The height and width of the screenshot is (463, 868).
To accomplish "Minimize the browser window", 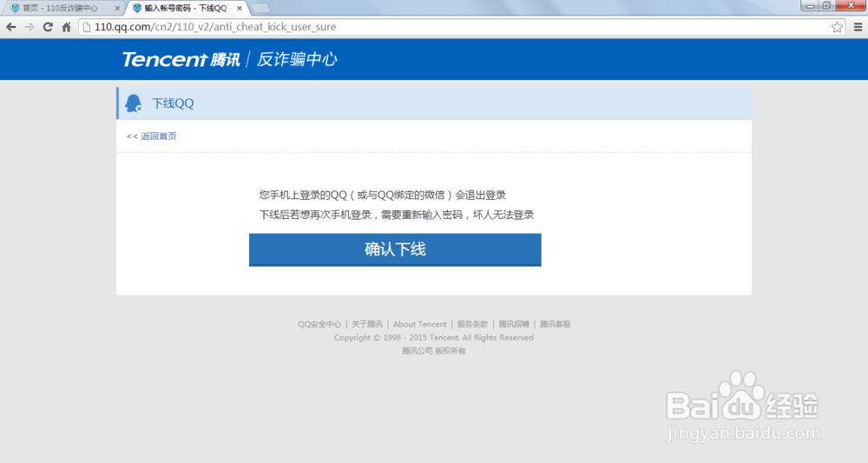I will click(810, 5).
